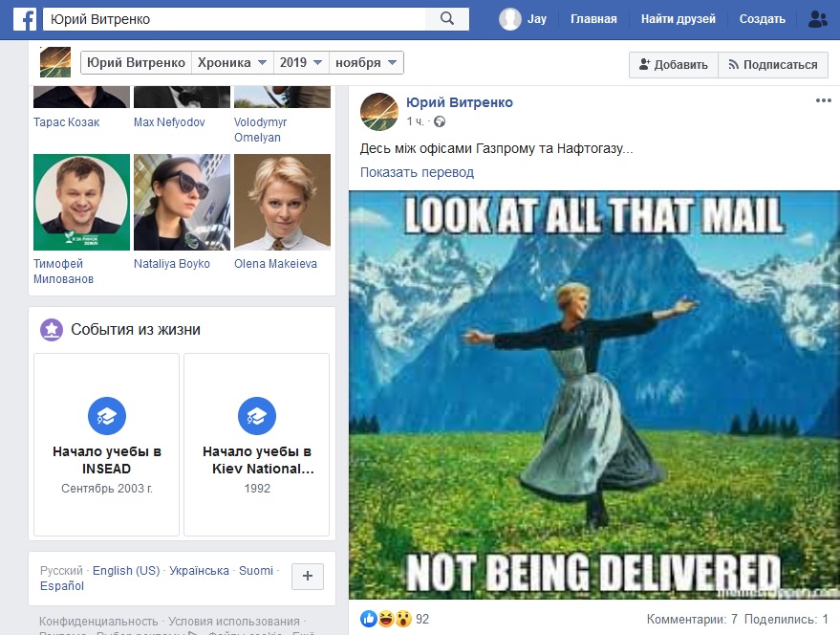Click the Like reaction icon
This screenshot has width=840, height=635.
[369, 619]
